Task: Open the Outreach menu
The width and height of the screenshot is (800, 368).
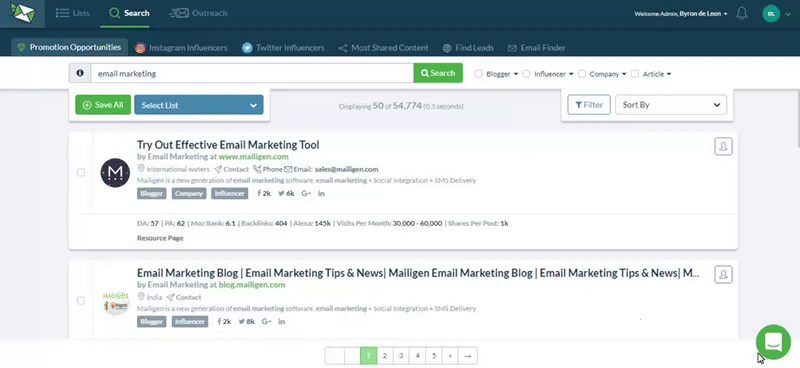Action: tap(198, 13)
